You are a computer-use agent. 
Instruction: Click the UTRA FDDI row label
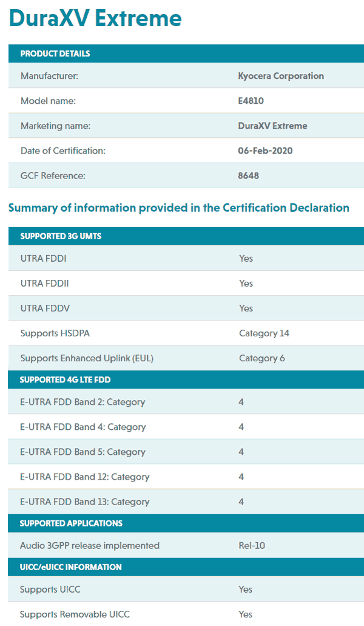click(x=44, y=258)
